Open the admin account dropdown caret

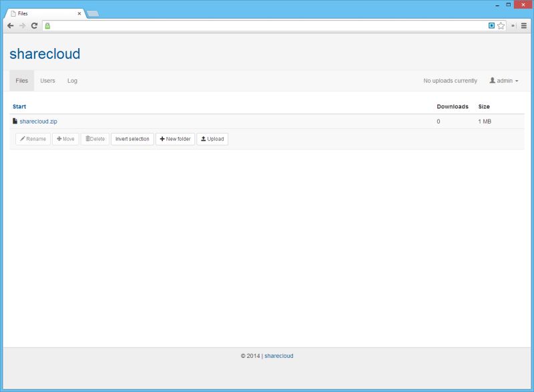(x=516, y=81)
